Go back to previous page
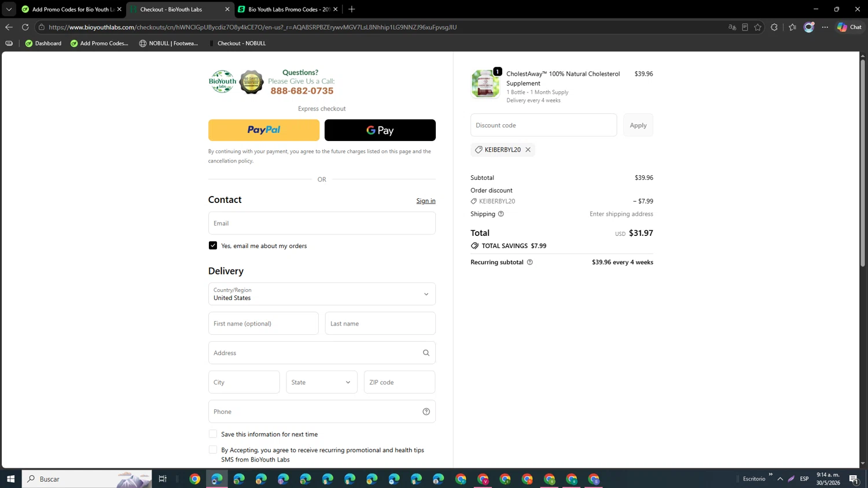This screenshot has width=868, height=488. coord(9,27)
